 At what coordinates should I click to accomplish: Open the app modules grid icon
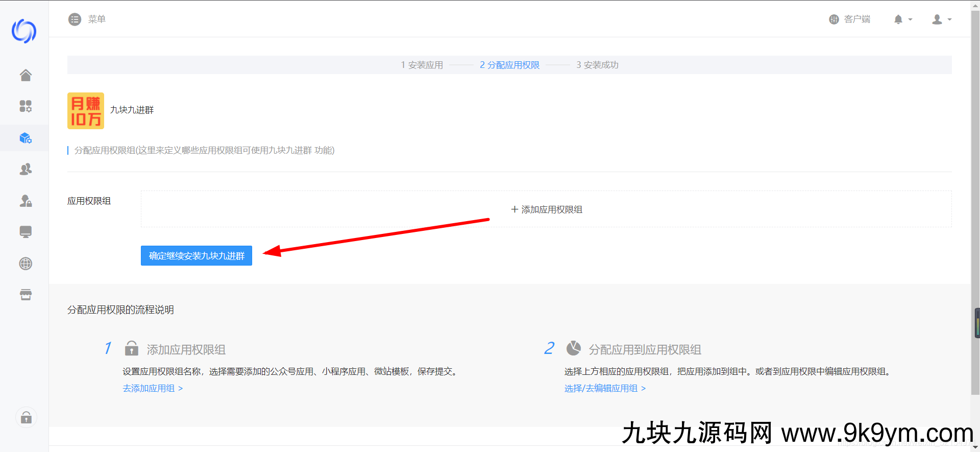coord(26,106)
